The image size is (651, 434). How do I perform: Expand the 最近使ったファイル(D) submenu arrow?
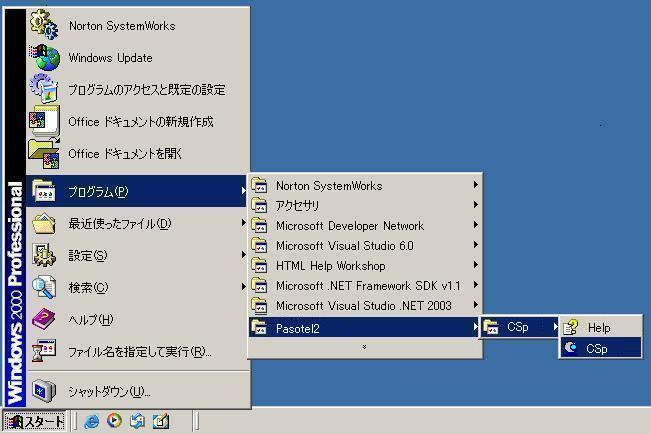point(244,223)
